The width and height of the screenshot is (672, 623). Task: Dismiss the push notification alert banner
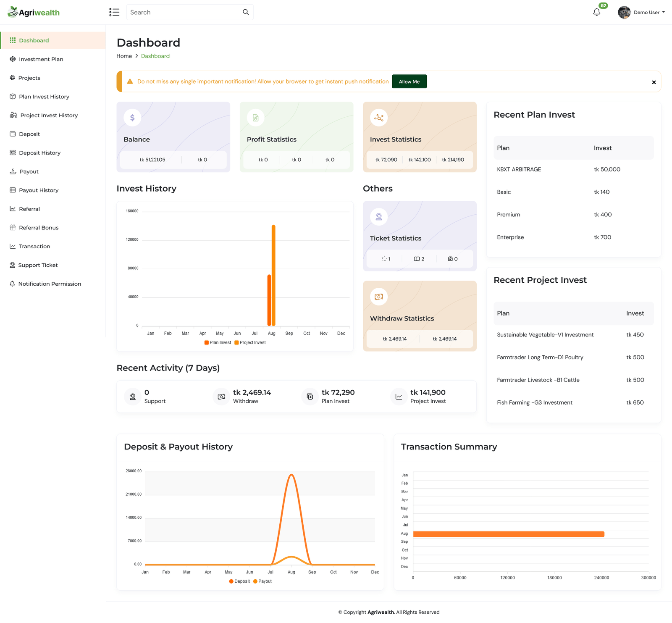click(654, 82)
